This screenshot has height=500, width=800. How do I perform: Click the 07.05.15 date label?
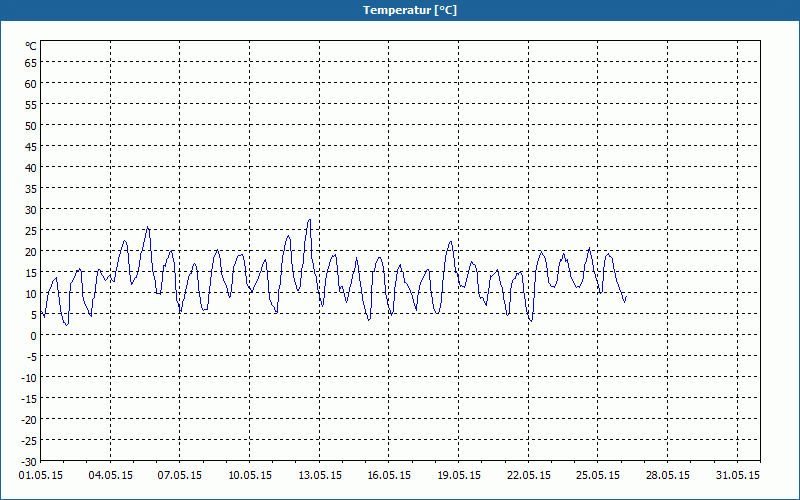[180, 475]
